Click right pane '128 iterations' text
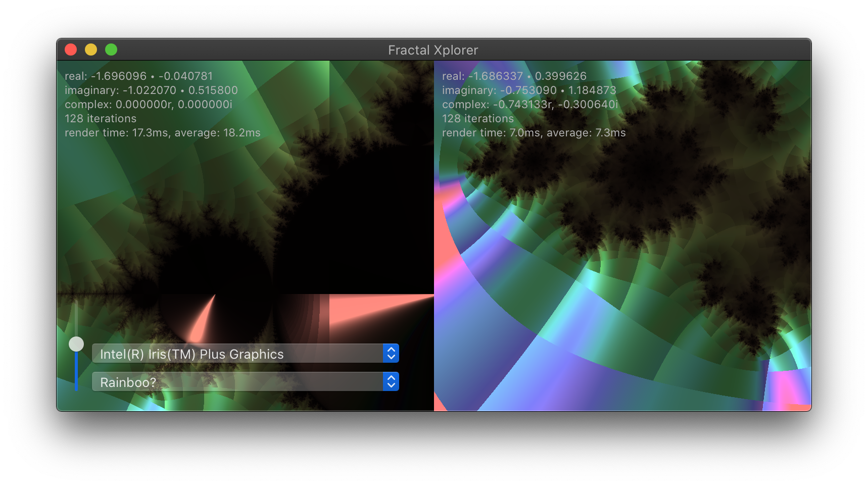Image resolution: width=868 pixels, height=486 pixels. 478,119
